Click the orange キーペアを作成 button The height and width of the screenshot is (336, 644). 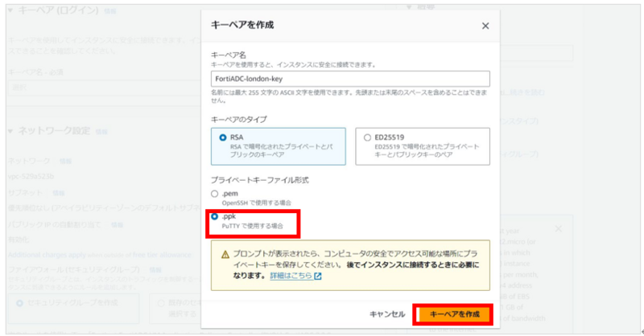coord(454,314)
